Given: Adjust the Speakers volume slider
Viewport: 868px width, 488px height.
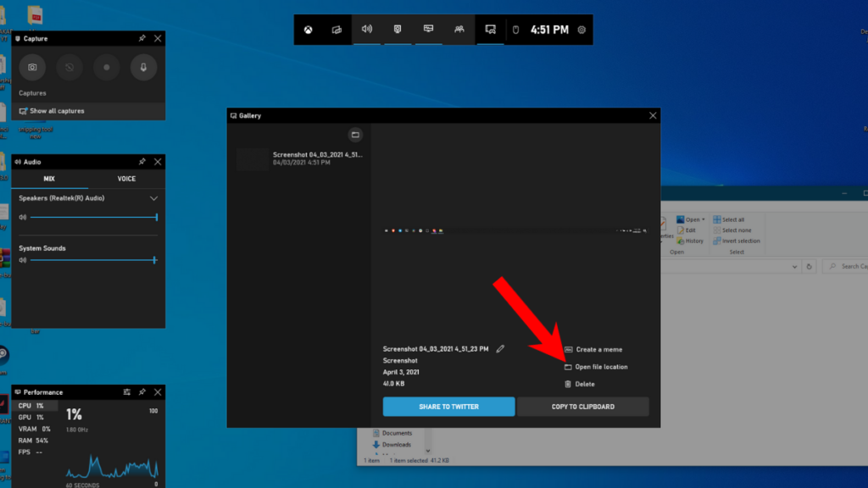Looking at the screenshot, I should 94,218.
